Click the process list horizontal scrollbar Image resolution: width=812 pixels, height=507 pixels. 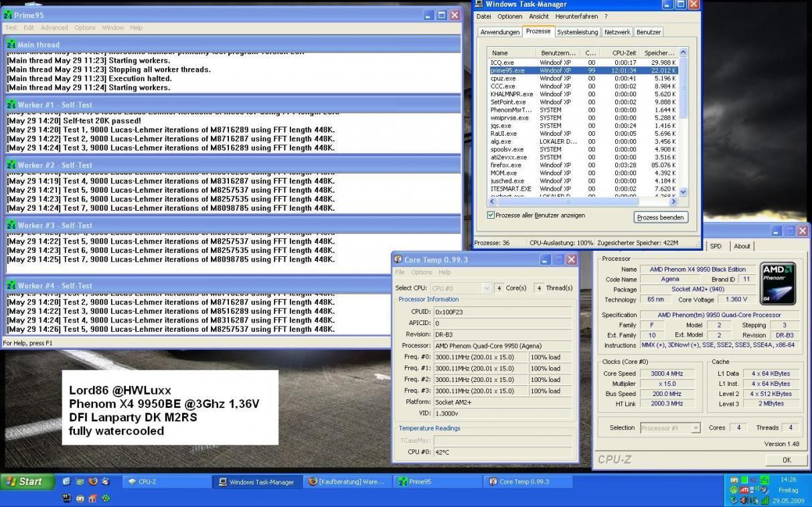(x=582, y=200)
